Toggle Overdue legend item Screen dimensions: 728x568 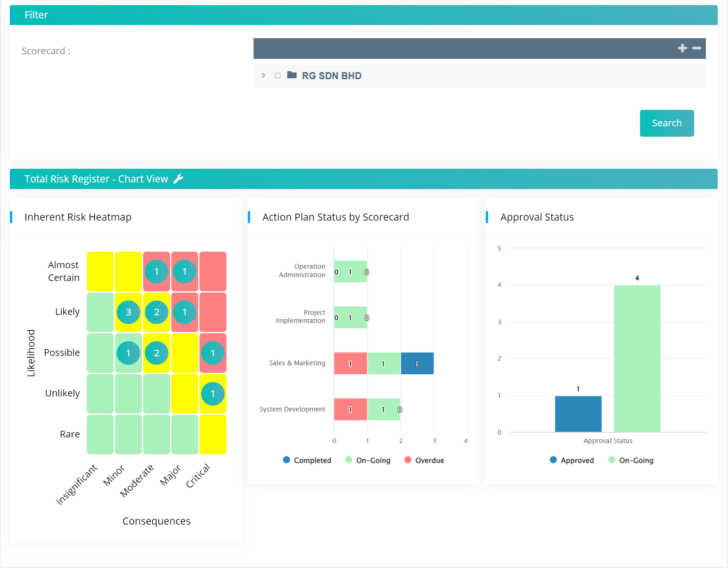point(424,460)
